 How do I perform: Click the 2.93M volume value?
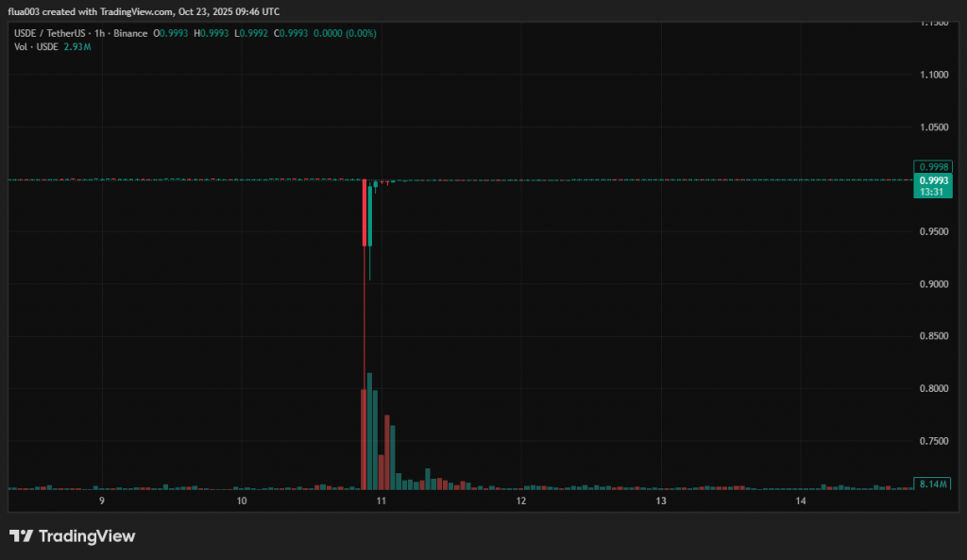coord(78,46)
